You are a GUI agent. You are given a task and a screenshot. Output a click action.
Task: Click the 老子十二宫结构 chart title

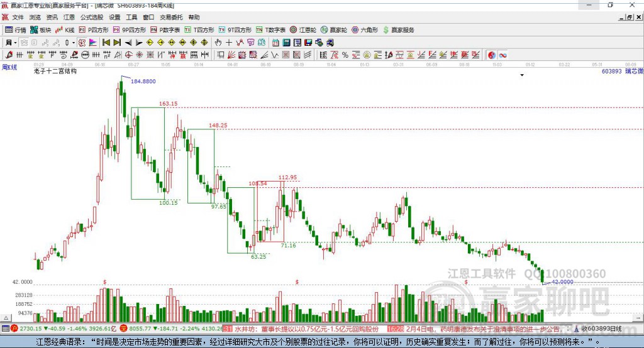point(55,71)
